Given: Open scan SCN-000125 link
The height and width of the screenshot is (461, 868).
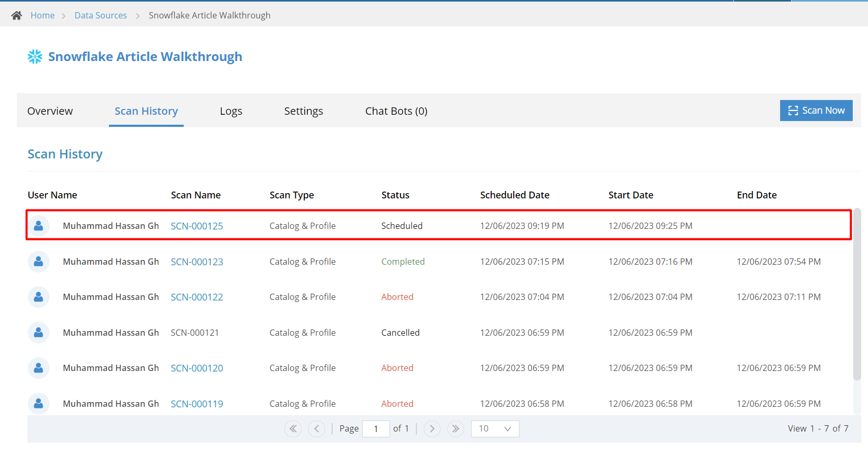Looking at the screenshot, I should coord(197,226).
